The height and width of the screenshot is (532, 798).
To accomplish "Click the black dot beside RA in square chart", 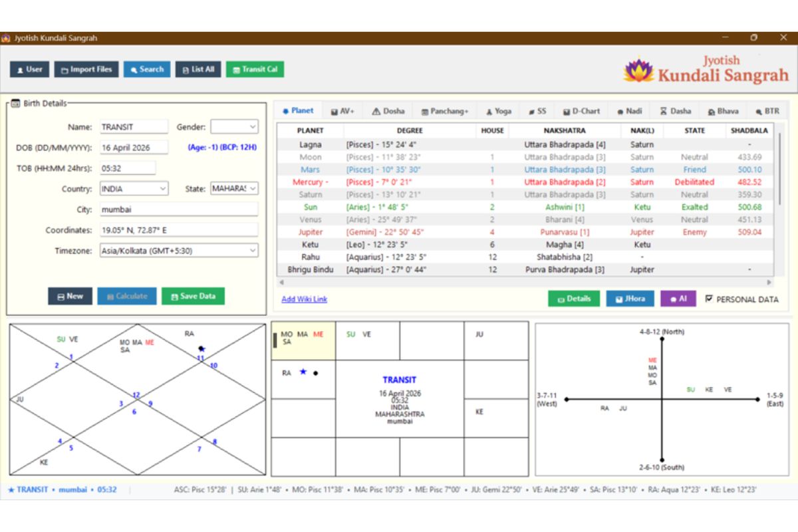I will (315, 373).
